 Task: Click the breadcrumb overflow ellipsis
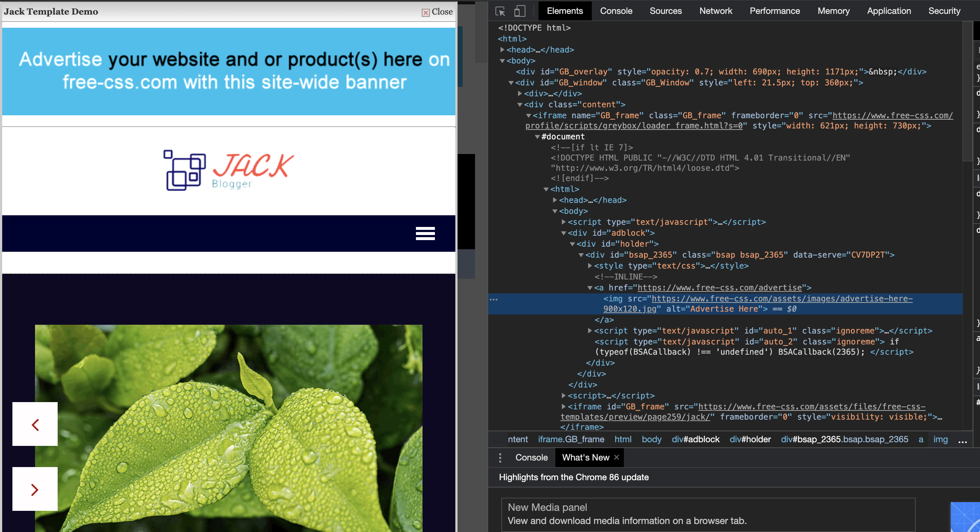[962, 440]
